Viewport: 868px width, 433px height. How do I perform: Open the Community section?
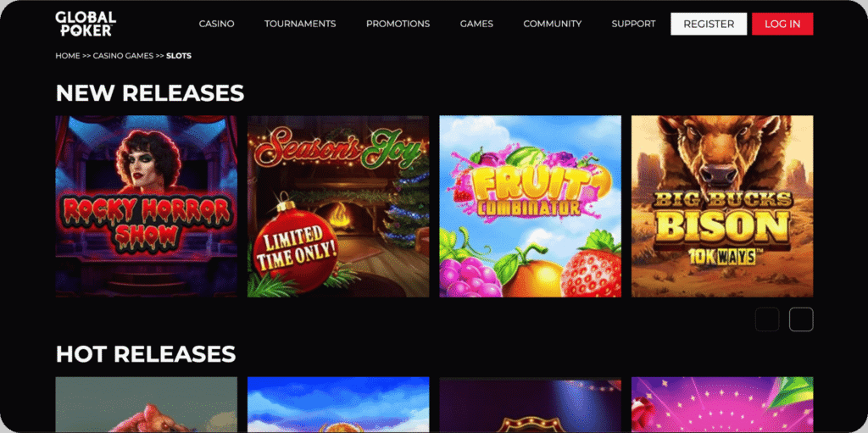(553, 24)
